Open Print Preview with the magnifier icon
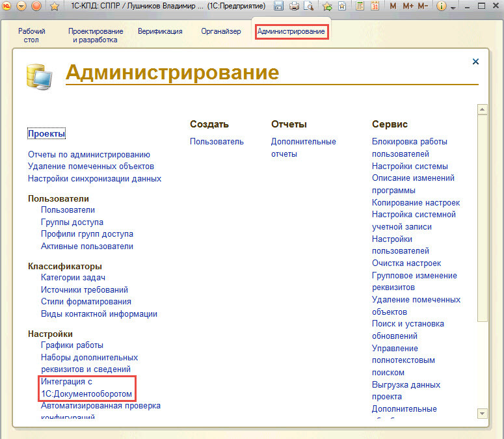Screen dimensions: 504x439 coord(308,7)
